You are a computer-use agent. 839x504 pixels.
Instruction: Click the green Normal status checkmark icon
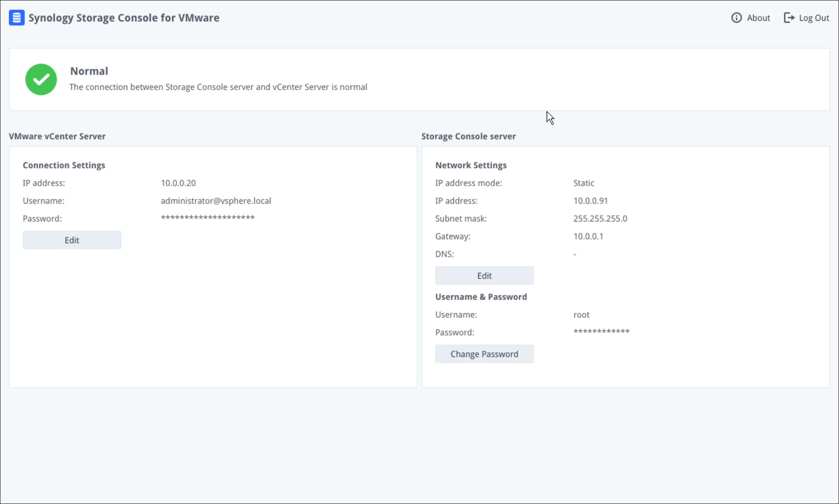pyautogui.click(x=41, y=79)
